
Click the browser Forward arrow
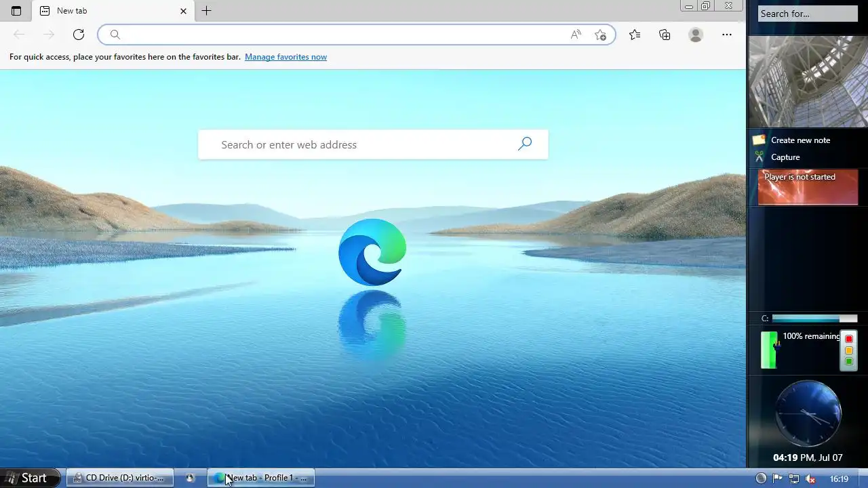48,35
